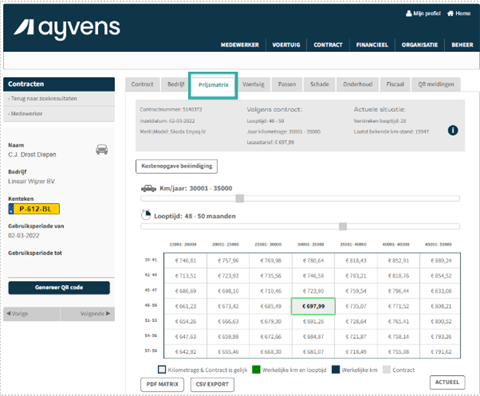Select price cell € 818,43
480x396 pixels.
[x=356, y=261]
